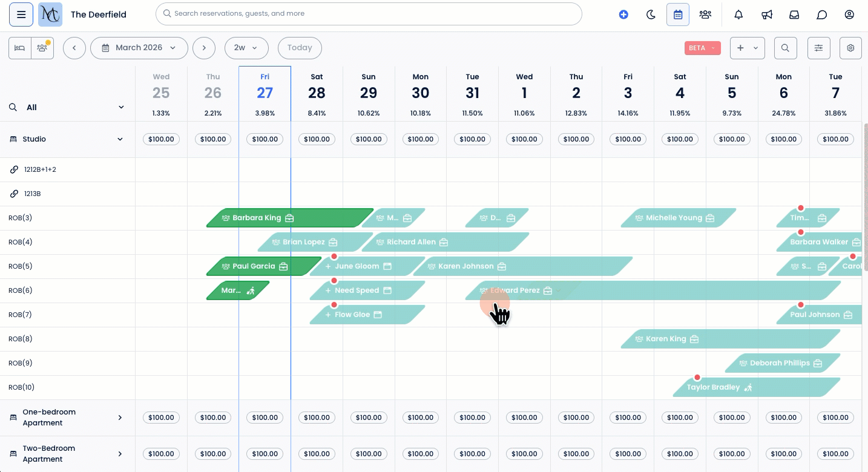868x472 pixels.
Task: Open notifications bell
Action: pos(738,15)
